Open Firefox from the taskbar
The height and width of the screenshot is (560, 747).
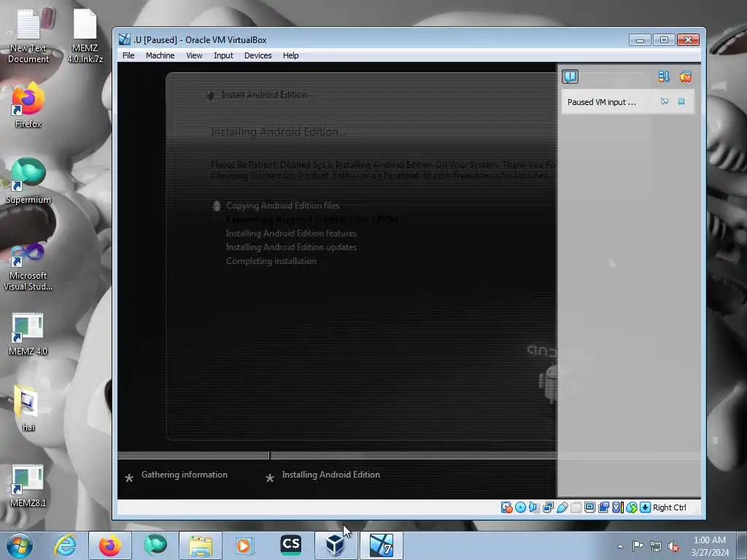(x=110, y=545)
